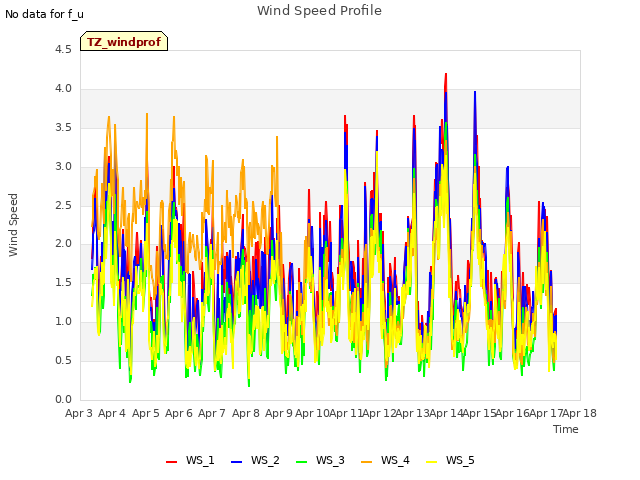Image resolution: width=640 pixels, height=480 pixels.
Task: Click the 'No data for f_u' message
Action: click(x=44, y=14)
